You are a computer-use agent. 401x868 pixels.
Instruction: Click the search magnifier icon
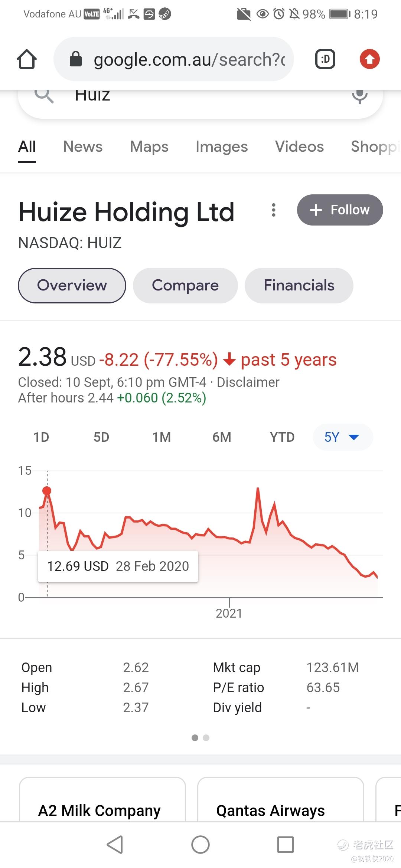tap(44, 95)
